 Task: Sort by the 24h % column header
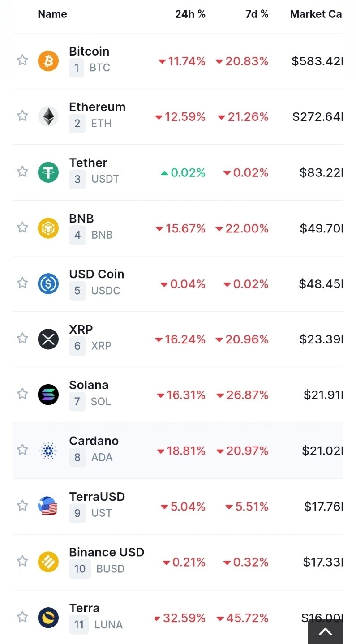point(190,14)
